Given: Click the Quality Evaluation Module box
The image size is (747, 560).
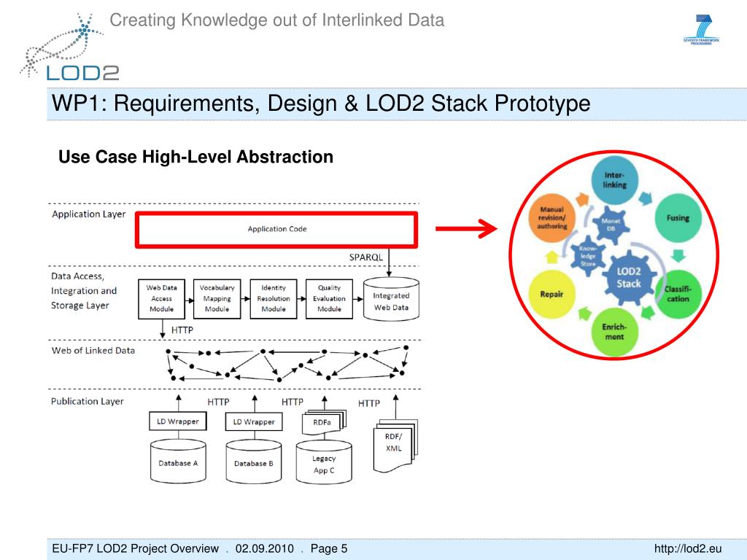Looking at the screenshot, I should [x=329, y=298].
